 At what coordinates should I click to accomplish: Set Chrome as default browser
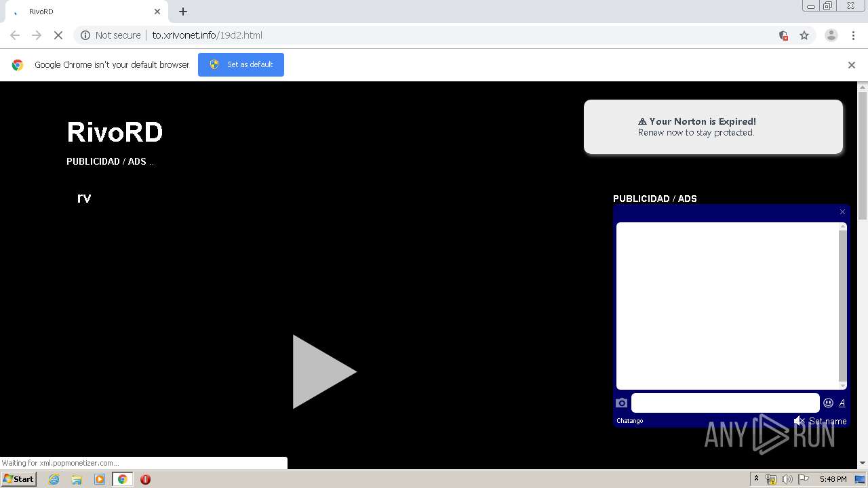(x=241, y=64)
